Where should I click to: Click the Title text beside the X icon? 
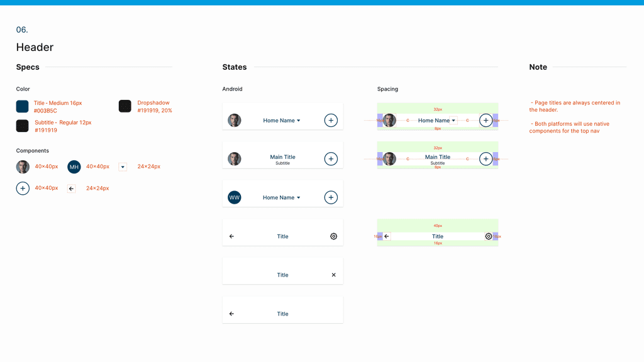[282, 275]
